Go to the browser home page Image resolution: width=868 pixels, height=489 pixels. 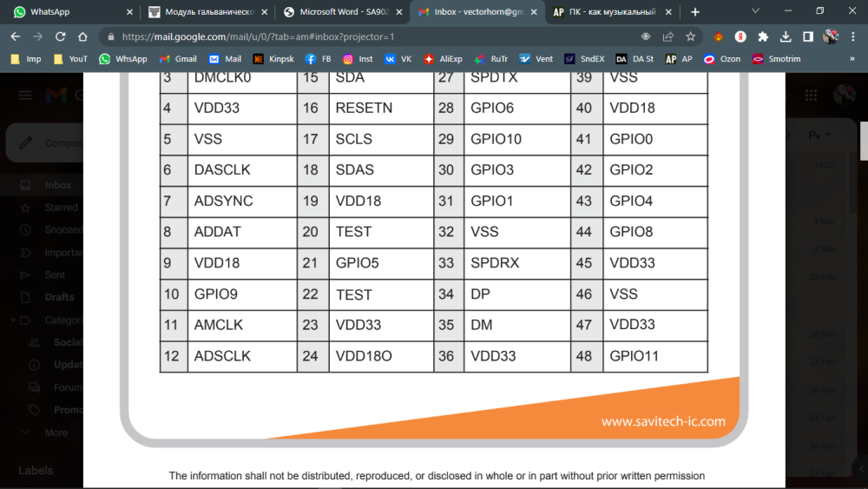click(x=82, y=37)
